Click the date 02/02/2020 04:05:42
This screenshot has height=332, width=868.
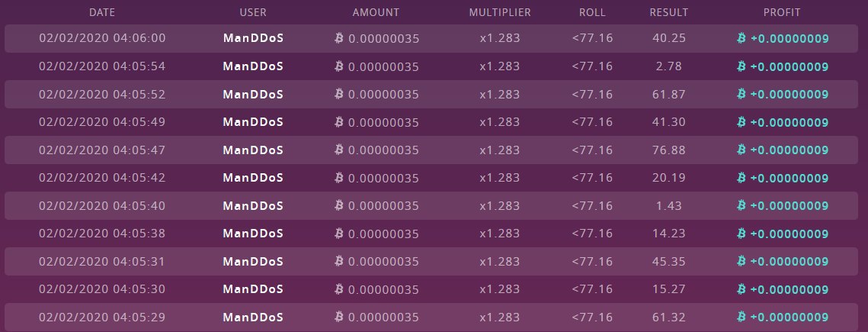point(102,177)
